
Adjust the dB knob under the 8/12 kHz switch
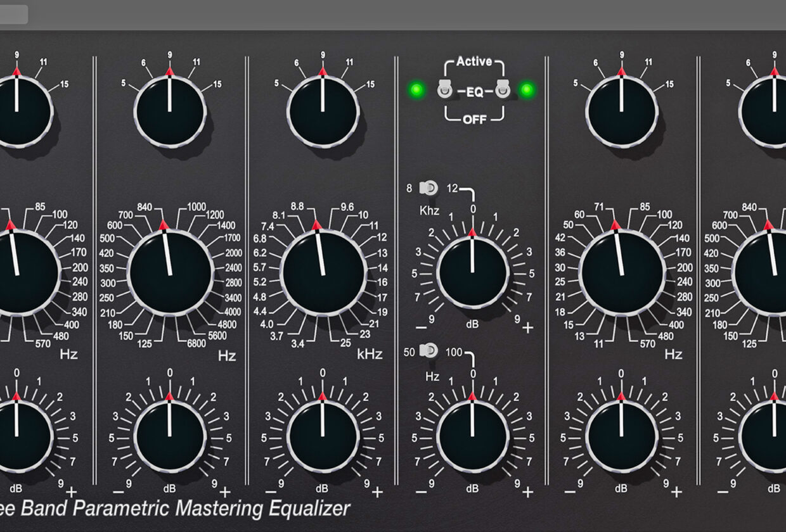pos(472,272)
